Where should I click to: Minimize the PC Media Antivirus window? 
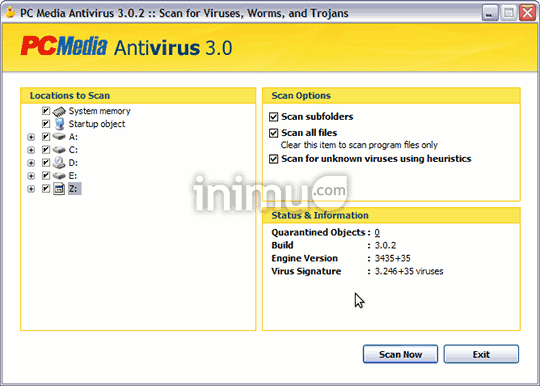coord(489,13)
